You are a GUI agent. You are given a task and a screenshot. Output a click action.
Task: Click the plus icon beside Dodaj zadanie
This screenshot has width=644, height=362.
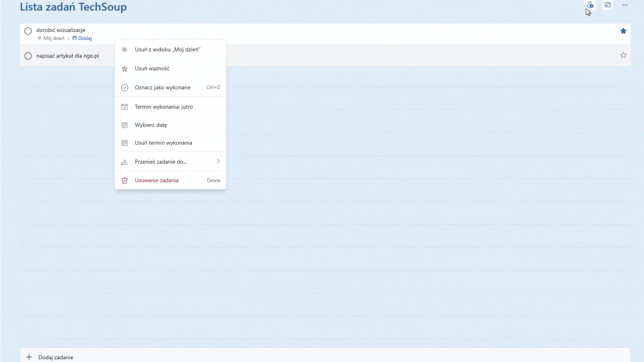pos(29,357)
